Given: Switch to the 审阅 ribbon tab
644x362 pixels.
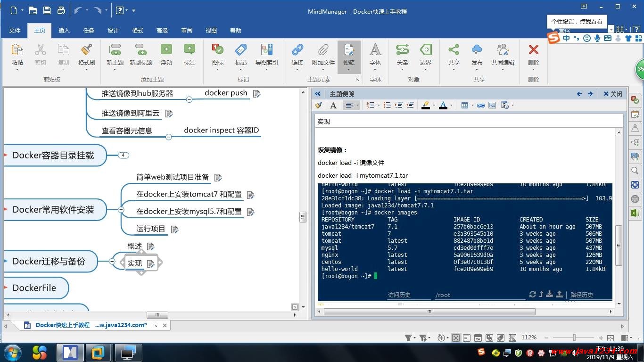Looking at the screenshot, I should (187, 30).
